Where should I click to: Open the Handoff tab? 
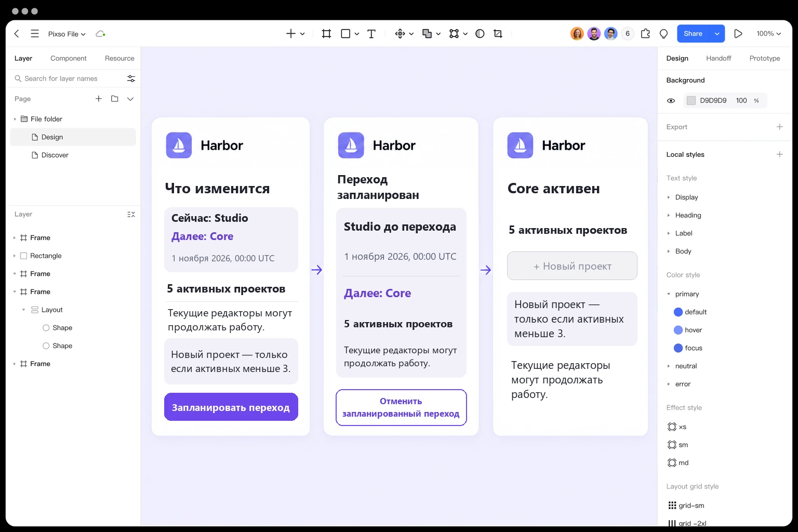(719, 58)
